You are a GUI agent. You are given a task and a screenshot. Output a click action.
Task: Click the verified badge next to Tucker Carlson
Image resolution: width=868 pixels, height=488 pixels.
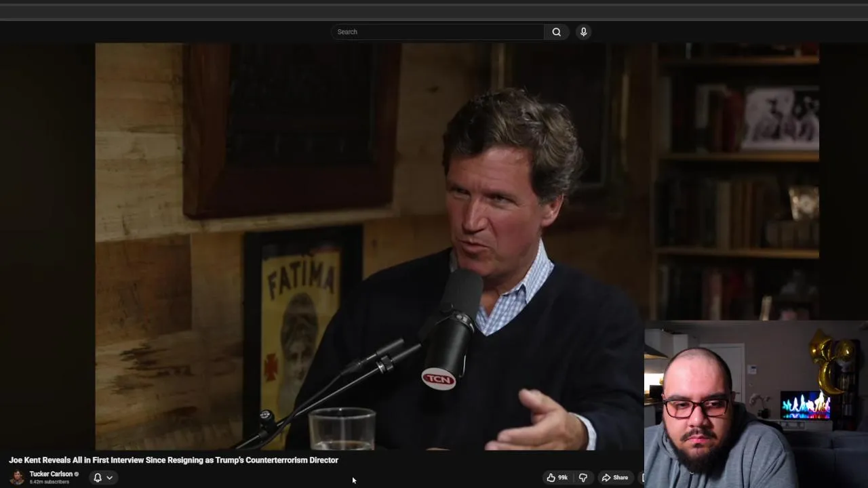tap(77, 474)
